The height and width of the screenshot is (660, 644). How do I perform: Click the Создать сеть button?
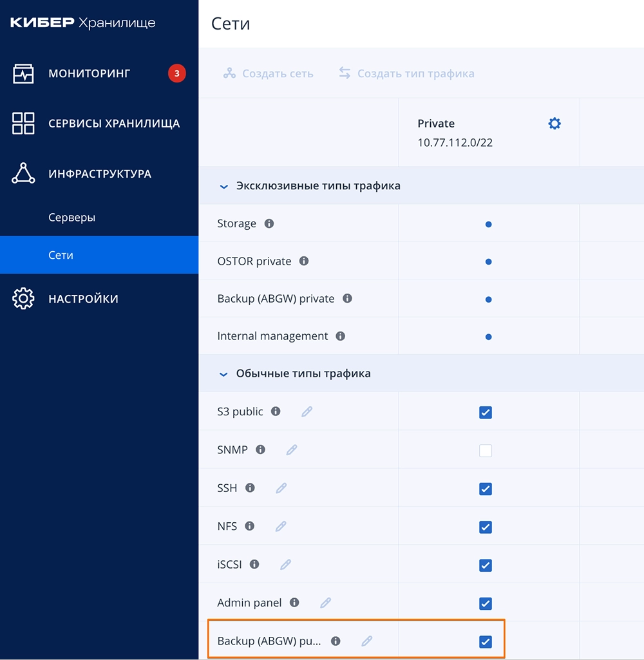click(x=269, y=73)
